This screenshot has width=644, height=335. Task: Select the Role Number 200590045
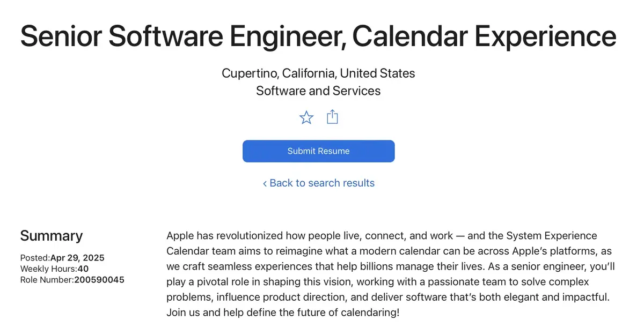pos(72,279)
